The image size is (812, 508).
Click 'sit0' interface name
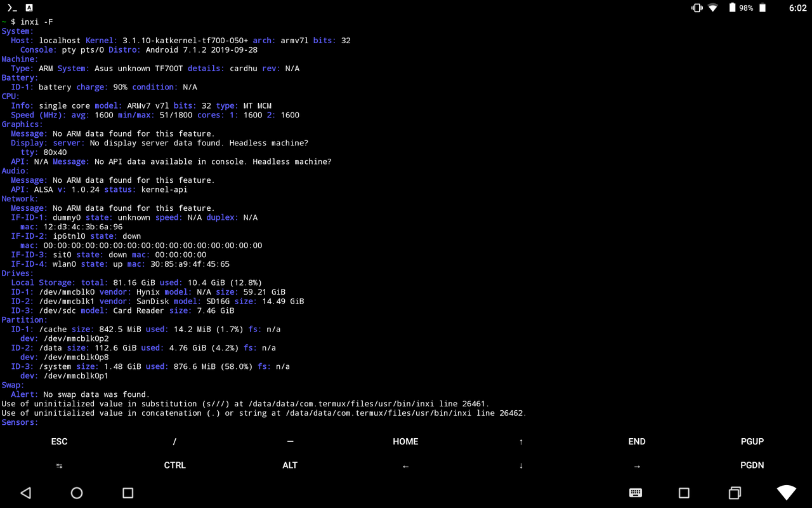point(62,255)
